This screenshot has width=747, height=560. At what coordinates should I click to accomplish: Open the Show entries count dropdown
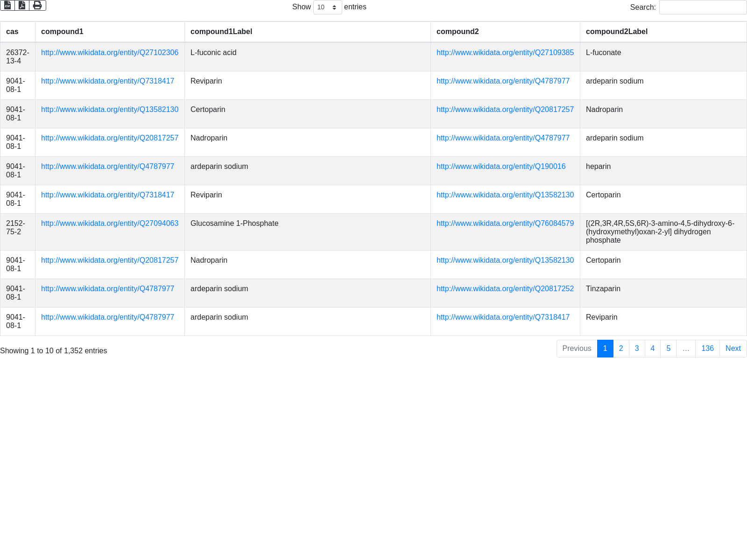(327, 7)
